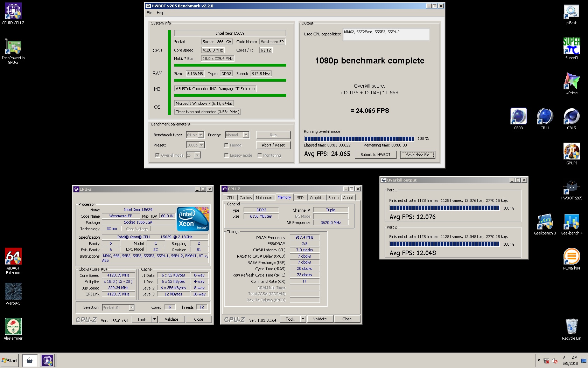The height and width of the screenshot is (368, 588).
Task: Launch Geekbench 4 from the desktop
Action: click(x=571, y=224)
